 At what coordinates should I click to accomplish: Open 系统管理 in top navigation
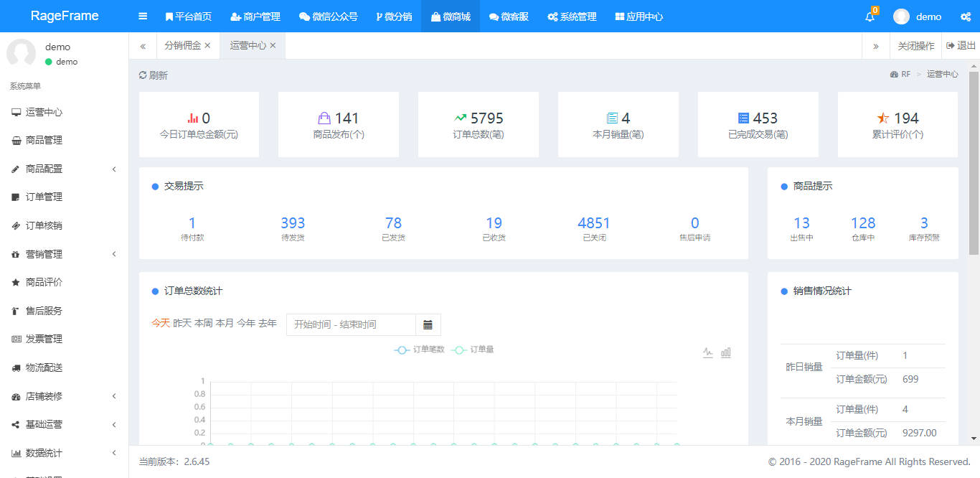[x=572, y=17]
